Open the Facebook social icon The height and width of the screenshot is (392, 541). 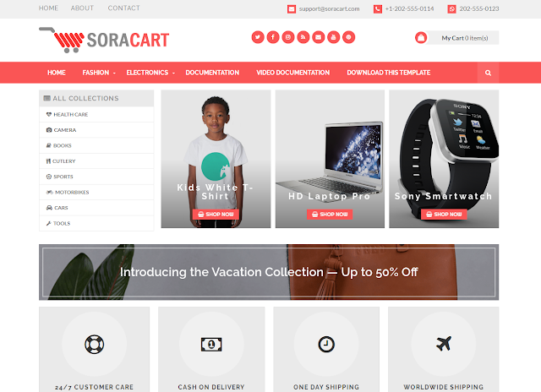pos(273,37)
